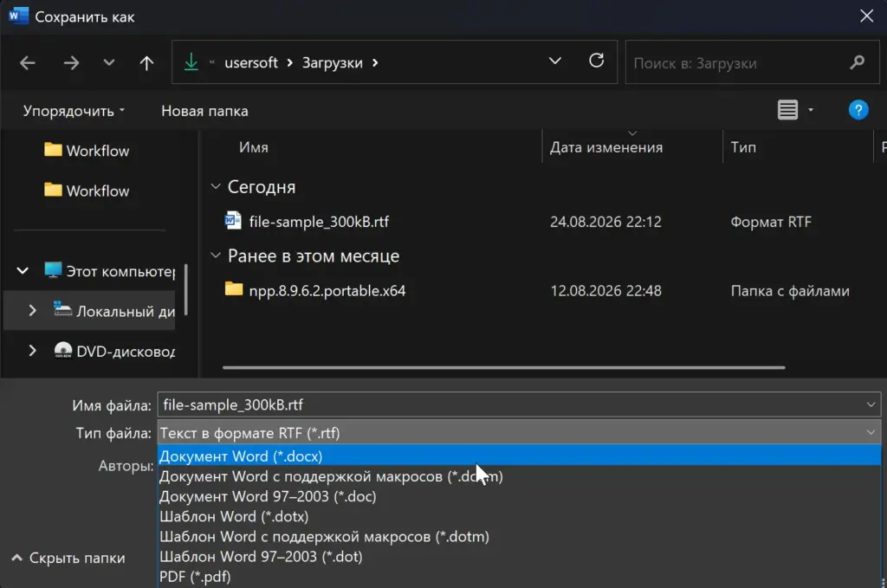Viewport: 887px width, 588px height.
Task: Refresh the Загрузки folder view
Action: click(596, 61)
